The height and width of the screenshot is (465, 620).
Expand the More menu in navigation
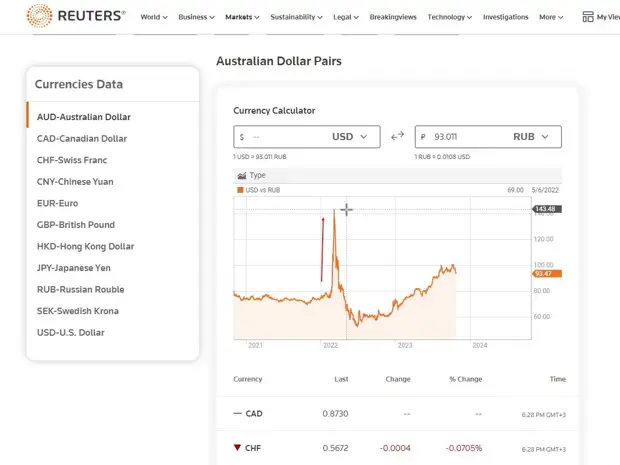(x=551, y=17)
